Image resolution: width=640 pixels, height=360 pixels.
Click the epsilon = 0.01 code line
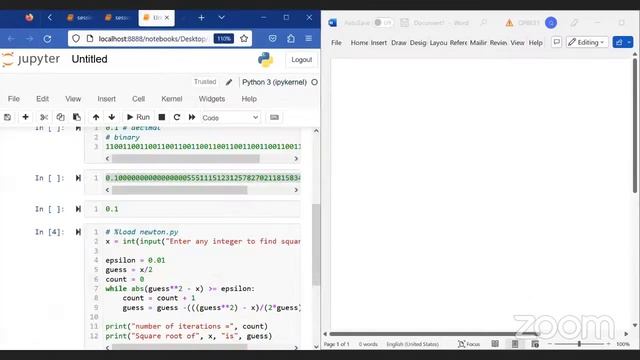point(135,260)
